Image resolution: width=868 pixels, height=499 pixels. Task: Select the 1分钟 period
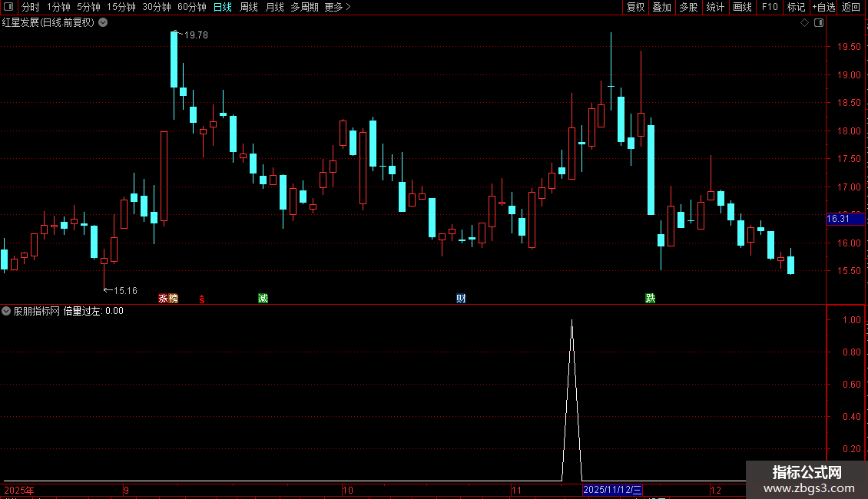58,7
